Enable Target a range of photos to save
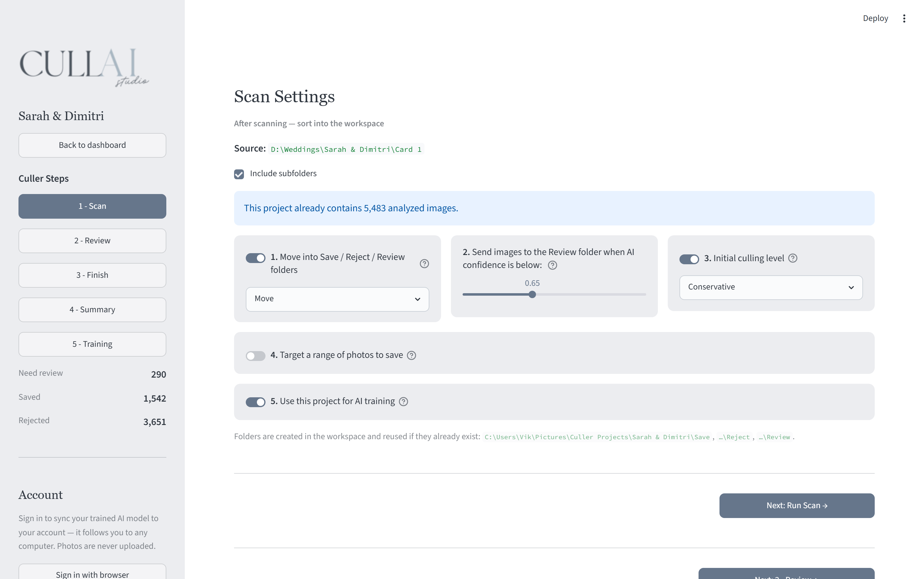The height and width of the screenshot is (579, 924). pyautogui.click(x=255, y=356)
